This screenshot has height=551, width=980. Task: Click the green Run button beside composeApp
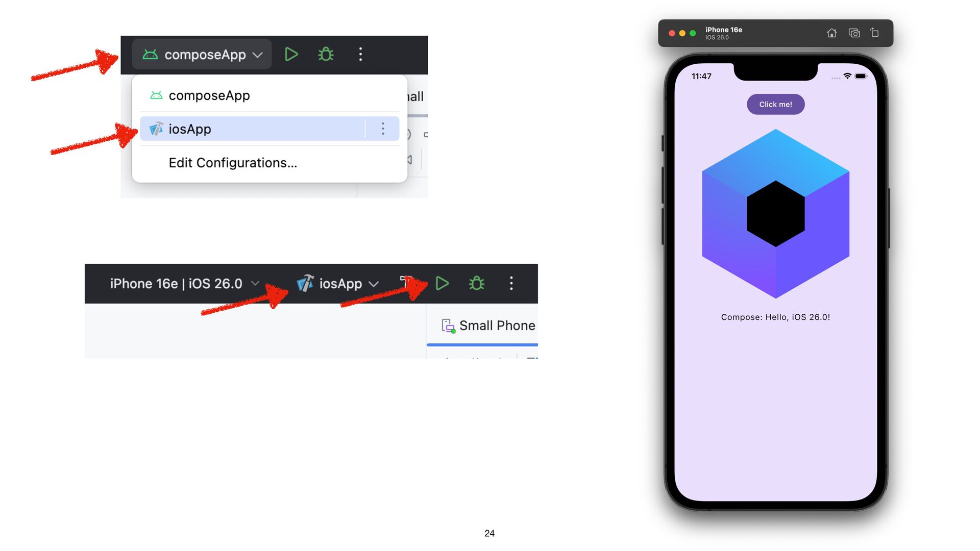[x=291, y=54]
